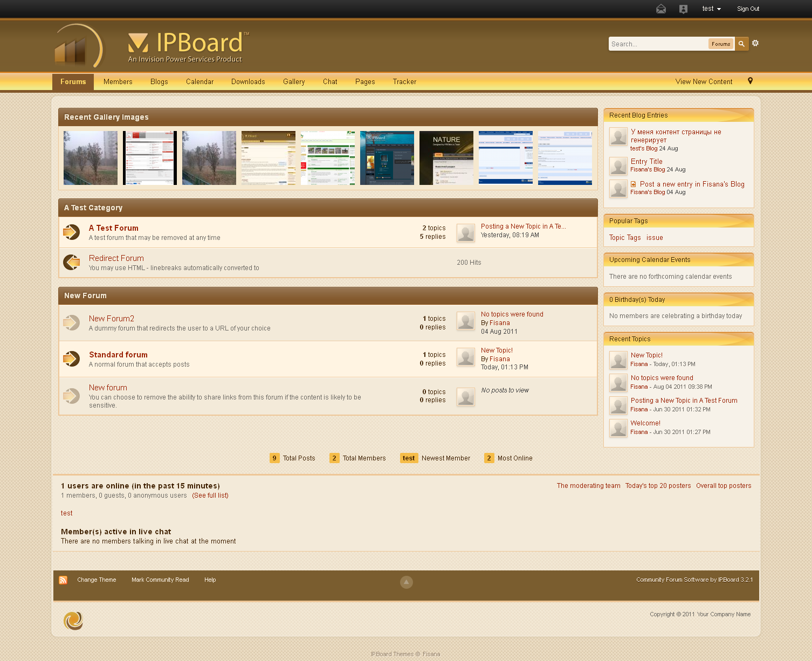Click the search magnifier button
The image size is (812, 661).
[x=742, y=44]
